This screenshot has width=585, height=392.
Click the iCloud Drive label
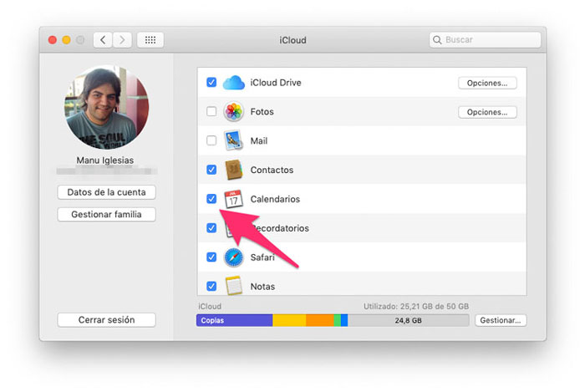tap(276, 83)
